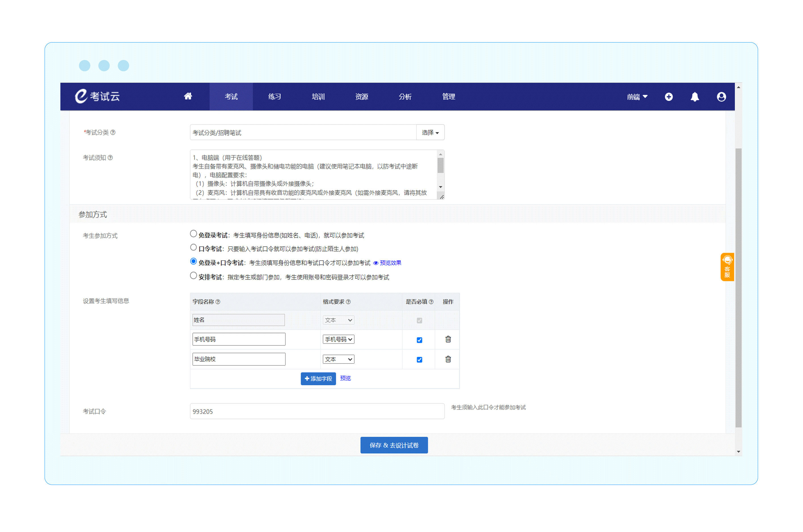
Task: Select the 免登录考试 radio option
Action: tap(193, 234)
